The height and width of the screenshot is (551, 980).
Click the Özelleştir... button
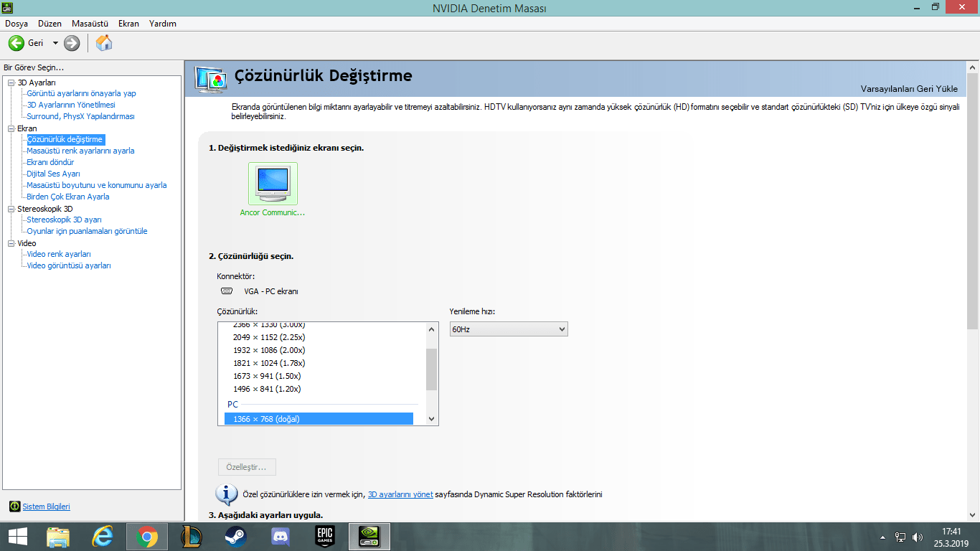coord(247,467)
